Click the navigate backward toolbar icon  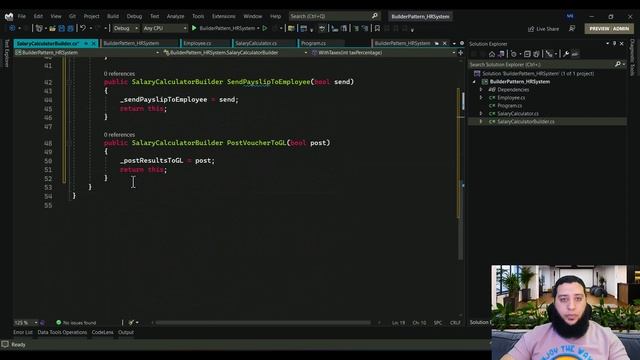(x=12, y=29)
